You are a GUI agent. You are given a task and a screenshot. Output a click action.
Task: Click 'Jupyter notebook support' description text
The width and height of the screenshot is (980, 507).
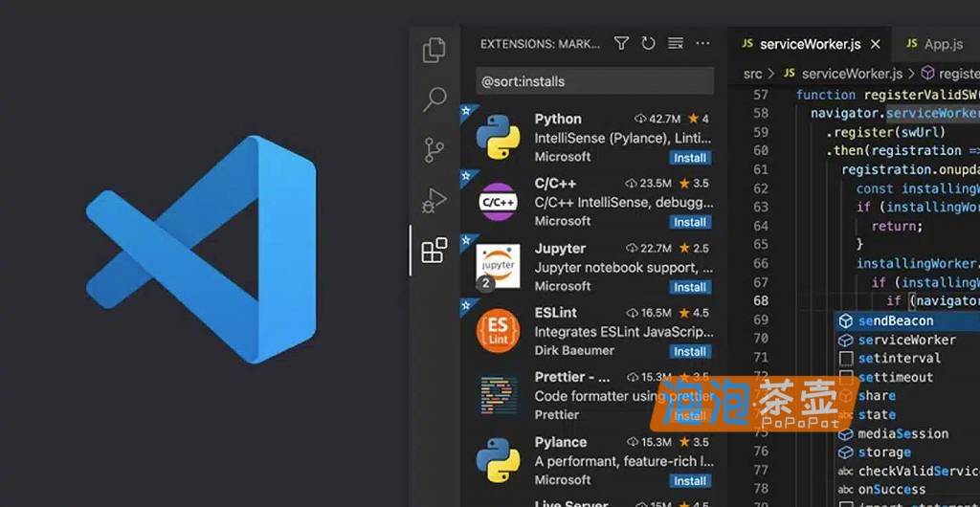pyautogui.click(x=624, y=268)
